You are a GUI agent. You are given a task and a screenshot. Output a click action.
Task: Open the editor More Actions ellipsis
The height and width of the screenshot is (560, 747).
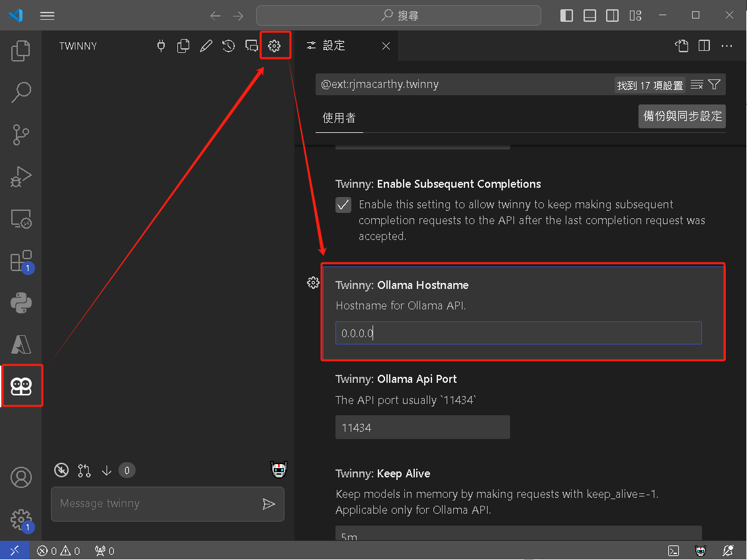[726, 46]
